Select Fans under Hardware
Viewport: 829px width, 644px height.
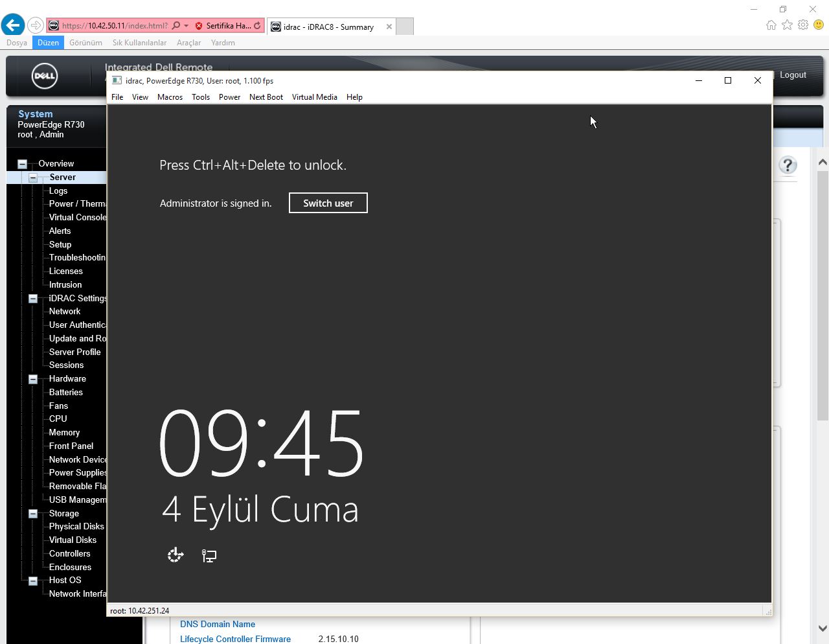click(x=58, y=406)
